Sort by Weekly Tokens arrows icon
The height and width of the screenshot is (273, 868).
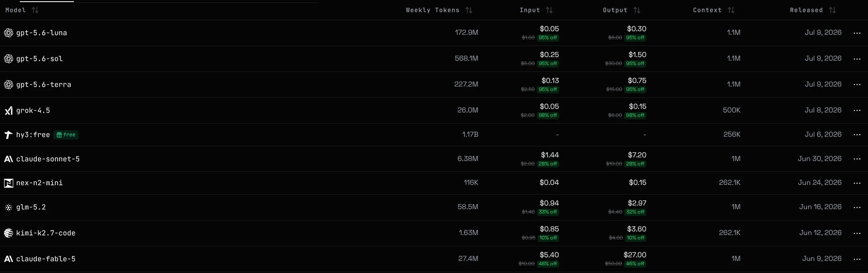[469, 10]
